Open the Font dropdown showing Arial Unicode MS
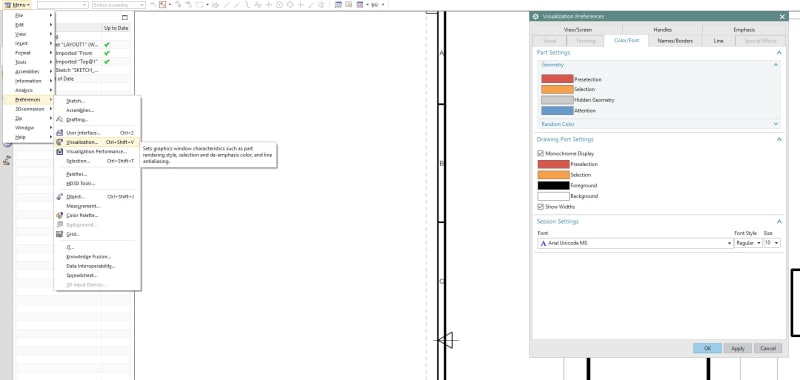This screenshot has height=380, width=800. tap(635, 243)
